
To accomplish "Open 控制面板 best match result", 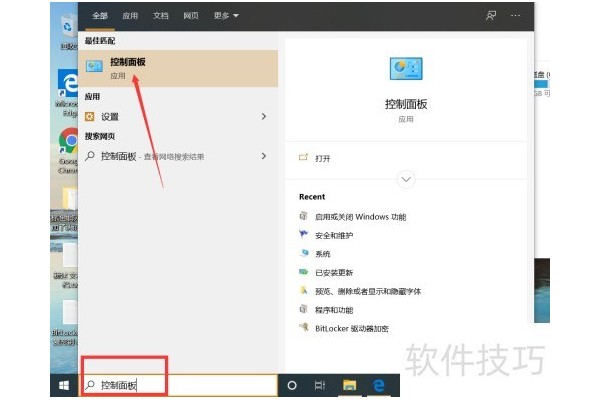I will pos(178,69).
